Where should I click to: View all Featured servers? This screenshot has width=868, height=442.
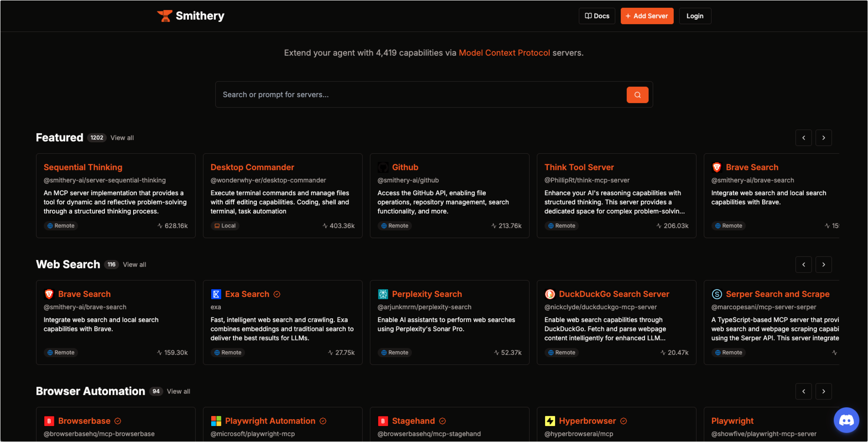(x=122, y=138)
